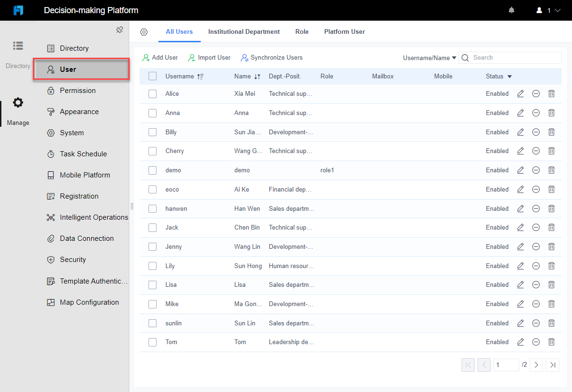The width and height of the screenshot is (572, 392).
Task: Delete user Tom using the trash icon
Action: pos(551,342)
